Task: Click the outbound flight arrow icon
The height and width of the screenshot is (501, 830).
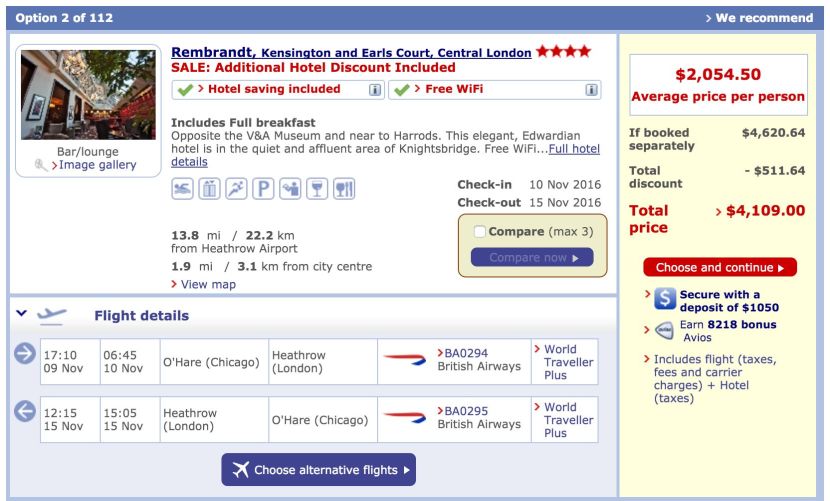Action: tap(25, 353)
